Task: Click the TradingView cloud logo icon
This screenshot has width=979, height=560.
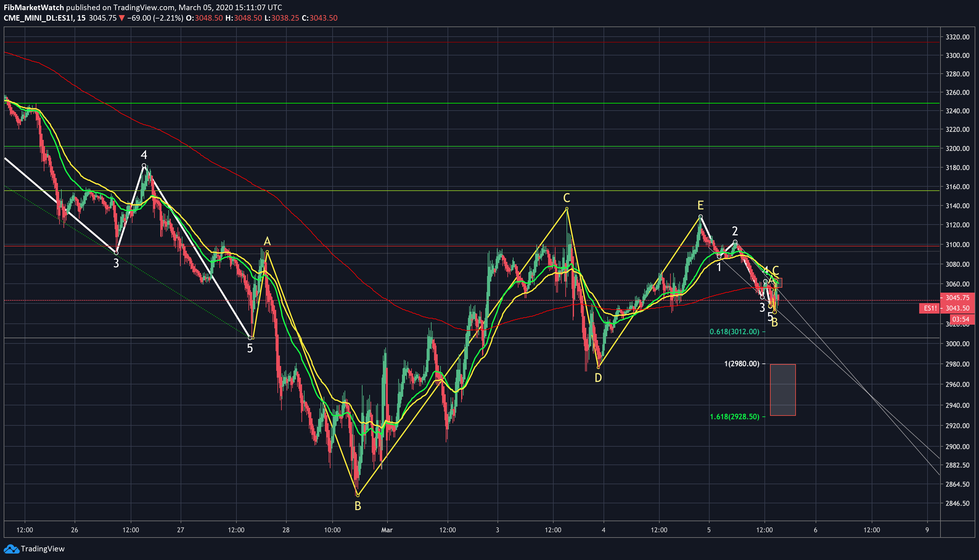Action: pyautogui.click(x=11, y=549)
